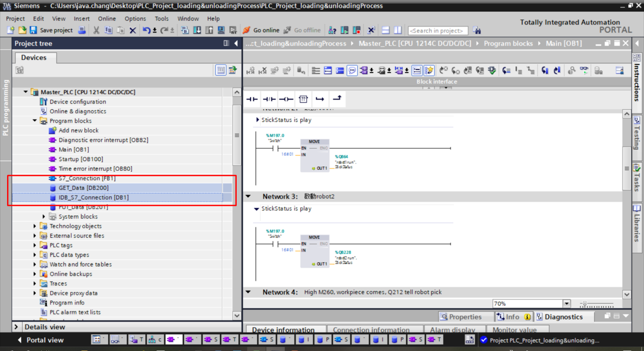Open the Options menu
Viewport: 644px width, 351px height.
point(135,18)
